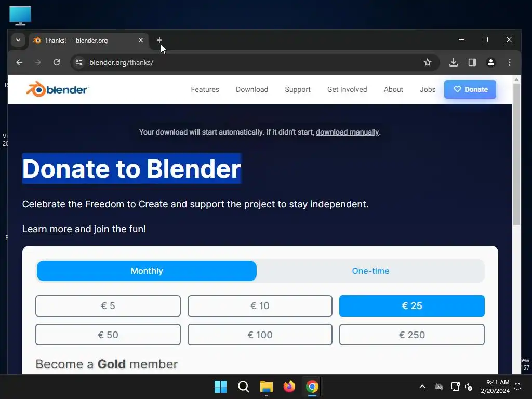
Task: Click the browser forward arrow
Action: [38, 62]
